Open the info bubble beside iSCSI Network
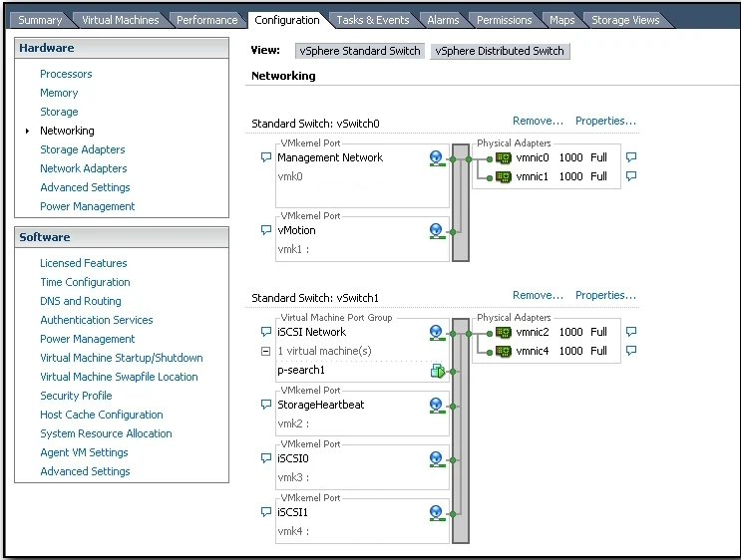 (x=265, y=332)
